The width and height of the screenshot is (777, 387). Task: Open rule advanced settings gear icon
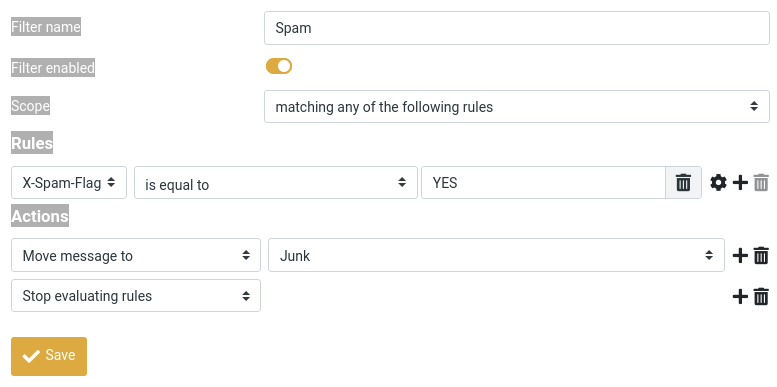(718, 183)
